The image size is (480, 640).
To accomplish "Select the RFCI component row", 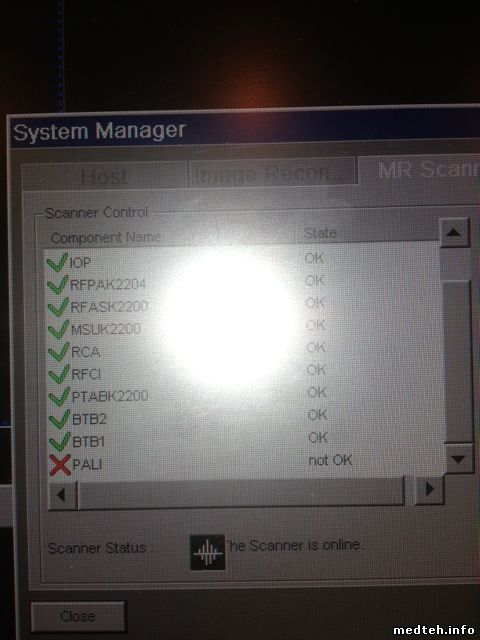I will pos(243,373).
